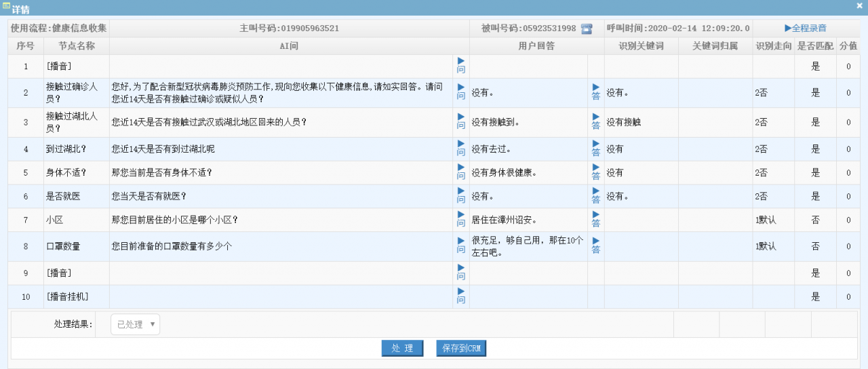The image size is (868, 369).
Task: Play AI question audio for 到过湖北 row
Action: coord(461,149)
